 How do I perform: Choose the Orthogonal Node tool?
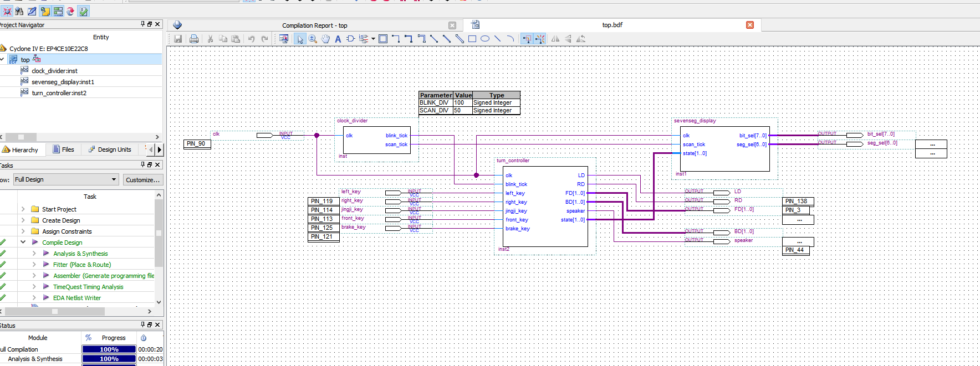396,39
